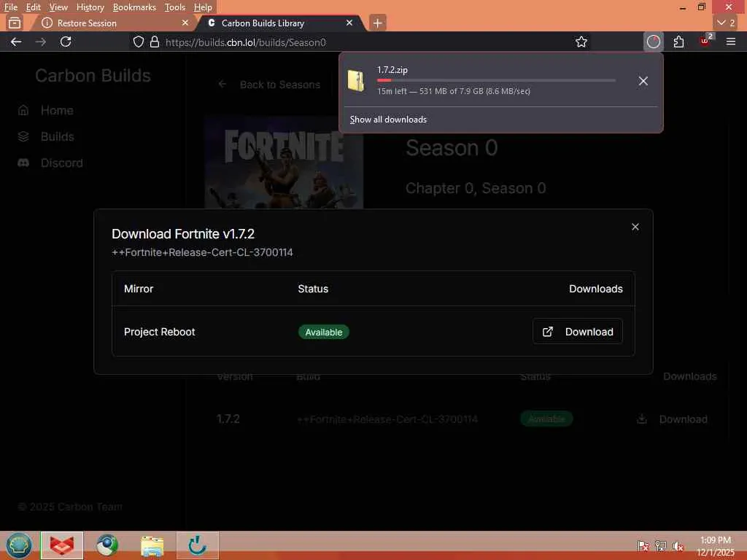
Task: Close the Carbon Builds Library tab
Action: (349, 23)
